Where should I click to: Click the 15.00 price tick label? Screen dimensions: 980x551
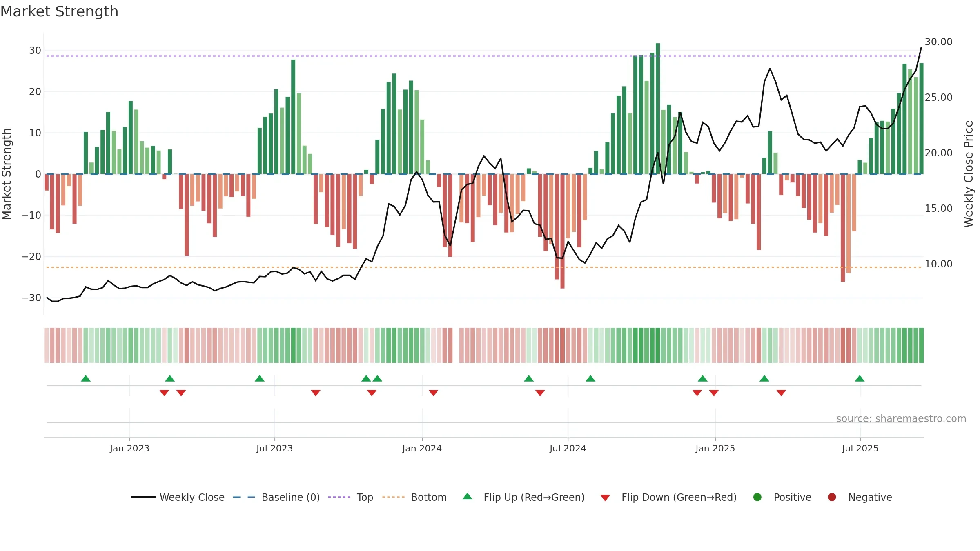point(938,209)
